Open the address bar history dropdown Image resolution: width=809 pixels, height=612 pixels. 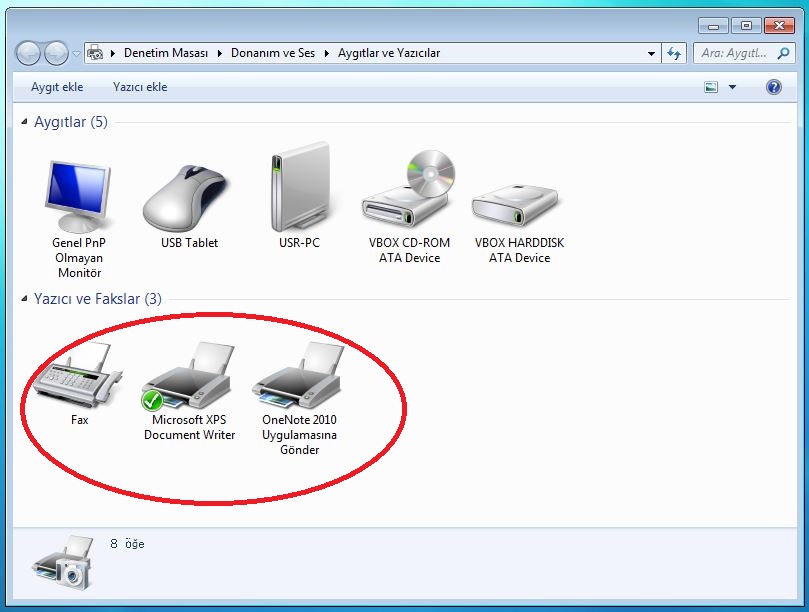click(x=651, y=53)
